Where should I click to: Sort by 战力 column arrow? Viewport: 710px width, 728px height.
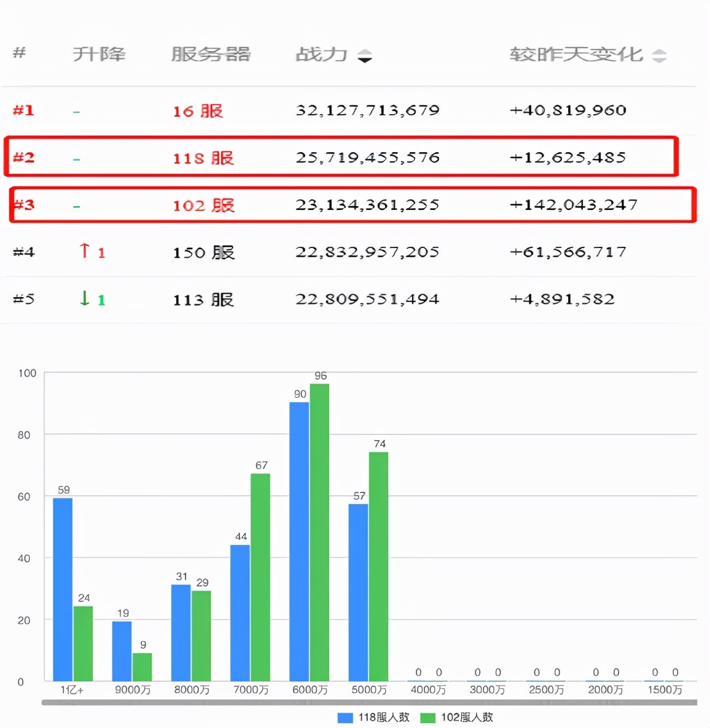[365, 56]
